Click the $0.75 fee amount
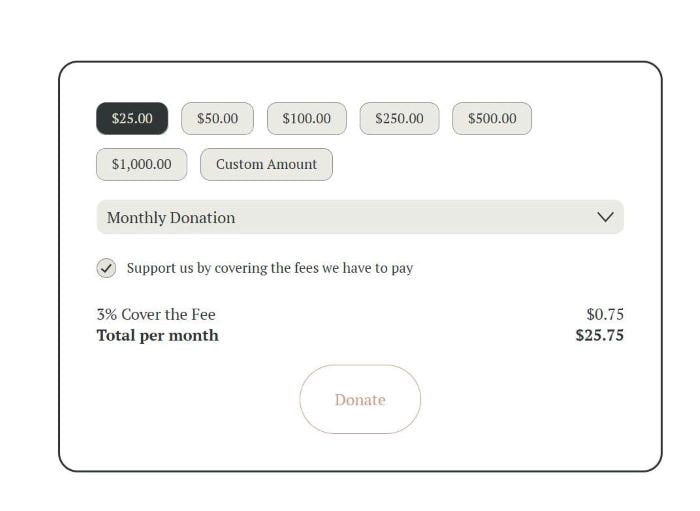700x511 pixels. [605, 314]
